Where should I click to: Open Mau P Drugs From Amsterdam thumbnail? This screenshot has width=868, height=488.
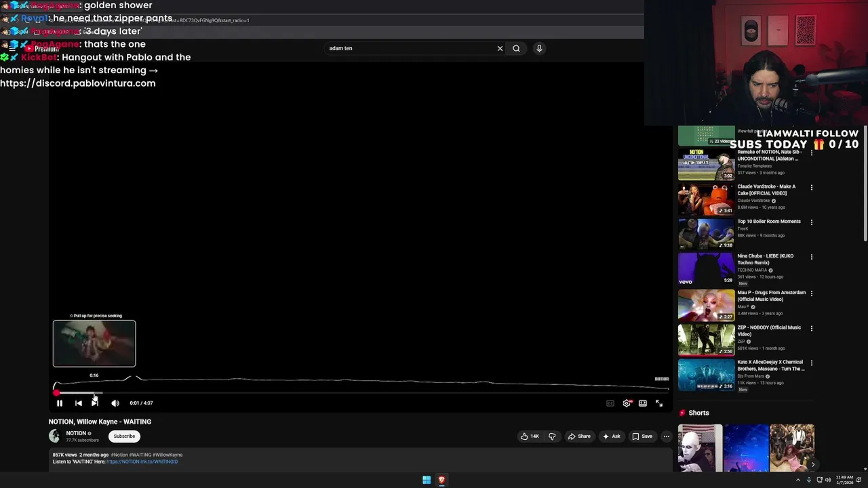[706, 305]
